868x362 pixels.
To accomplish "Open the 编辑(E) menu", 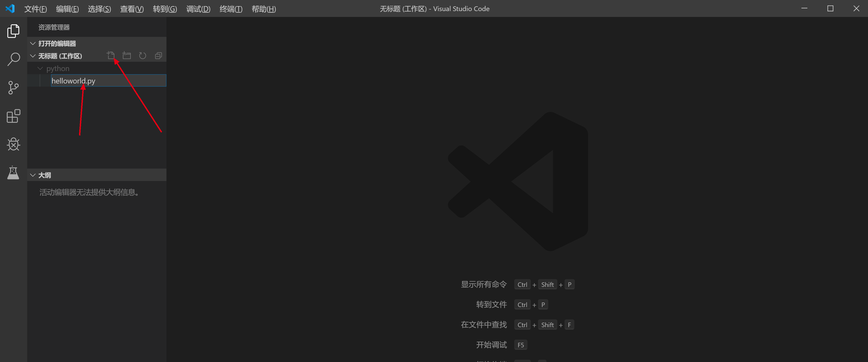I will pos(67,9).
